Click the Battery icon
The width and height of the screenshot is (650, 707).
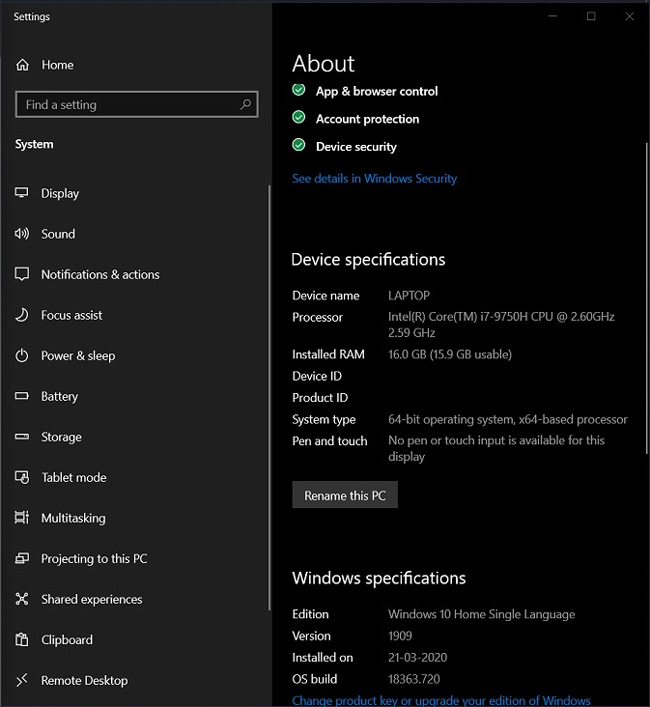tap(22, 396)
